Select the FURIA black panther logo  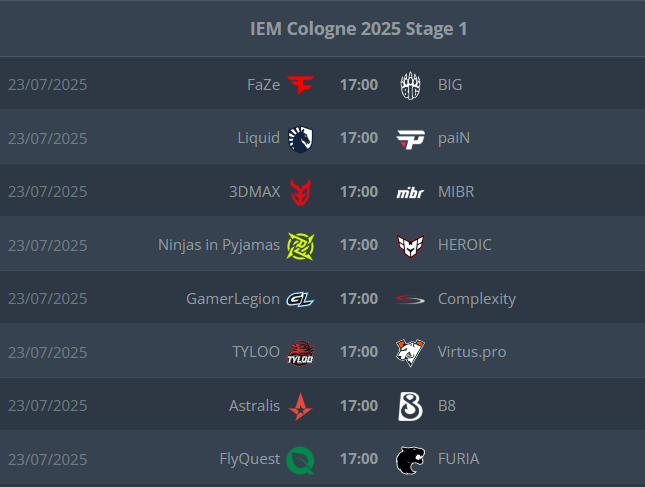[410, 460]
